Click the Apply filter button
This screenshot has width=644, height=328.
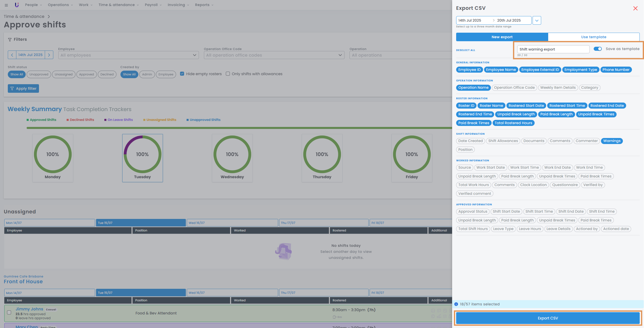pyautogui.click(x=23, y=88)
